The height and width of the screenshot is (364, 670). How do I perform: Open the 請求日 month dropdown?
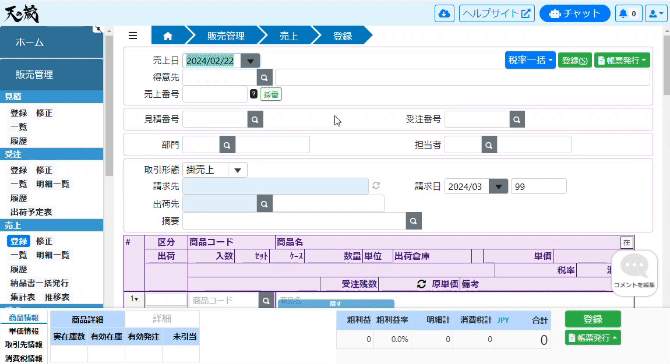(x=498, y=187)
